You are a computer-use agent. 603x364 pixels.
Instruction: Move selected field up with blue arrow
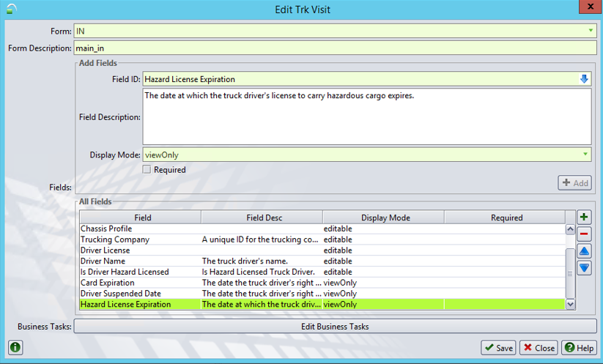pos(584,251)
